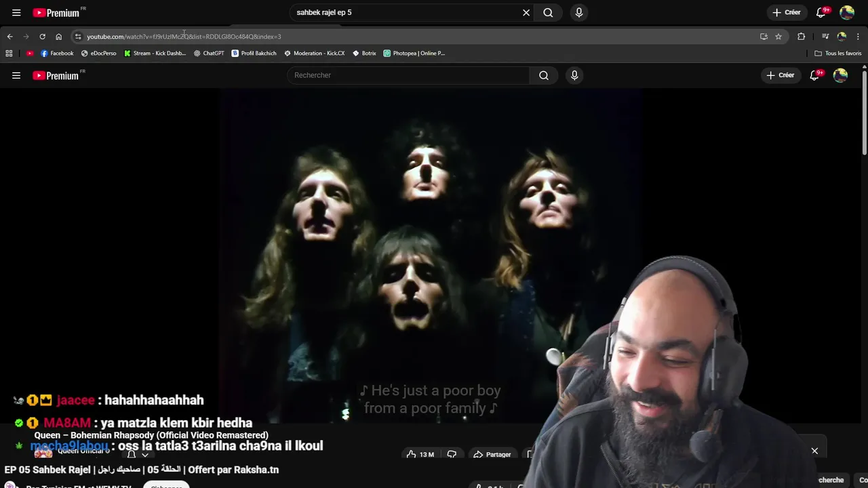Image resolution: width=868 pixels, height=488 pixels.
Task: Click the 'Queen – Bohemian Rhapsody (Official Video Remastered)' title
Action: 151,435
